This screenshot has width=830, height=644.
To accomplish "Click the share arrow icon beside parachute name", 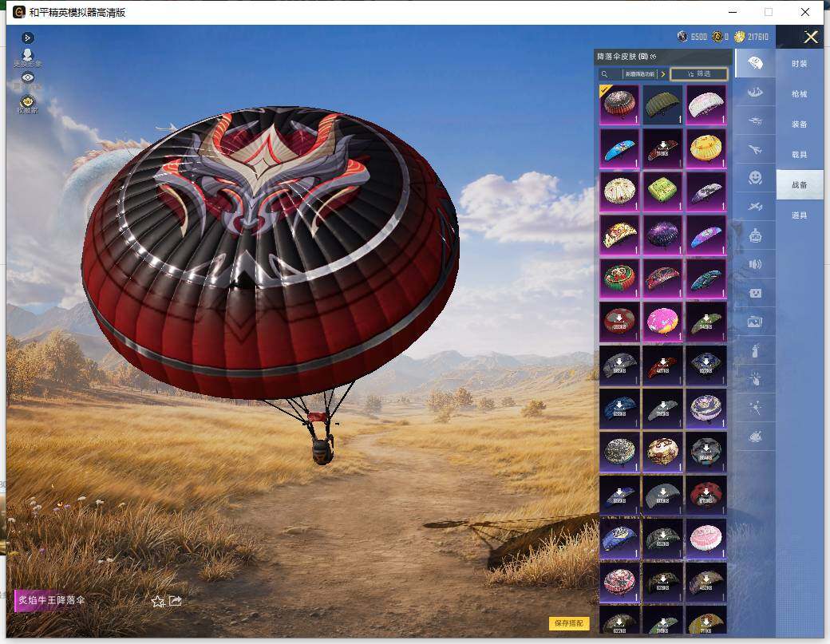I will pos(176,601).
